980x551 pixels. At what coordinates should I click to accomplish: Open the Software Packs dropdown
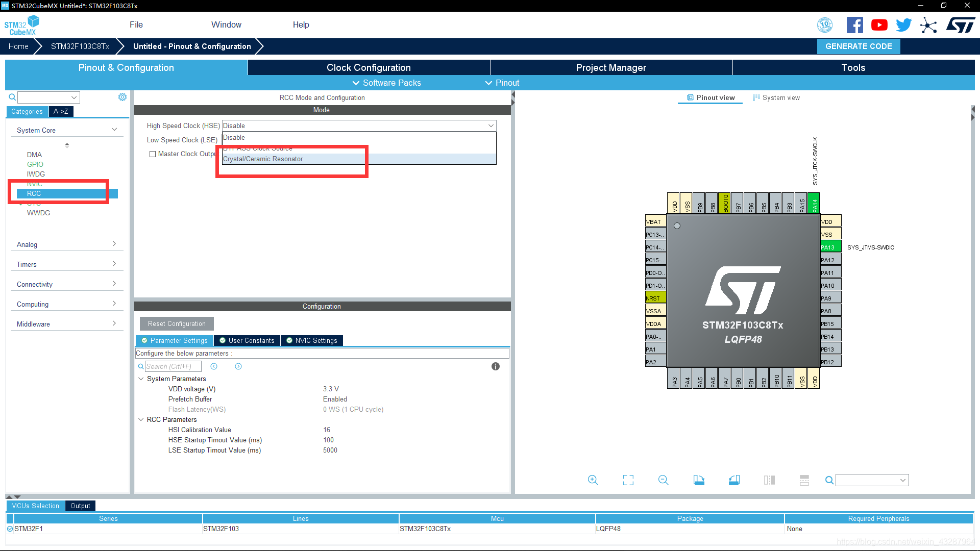pos(386,83)
